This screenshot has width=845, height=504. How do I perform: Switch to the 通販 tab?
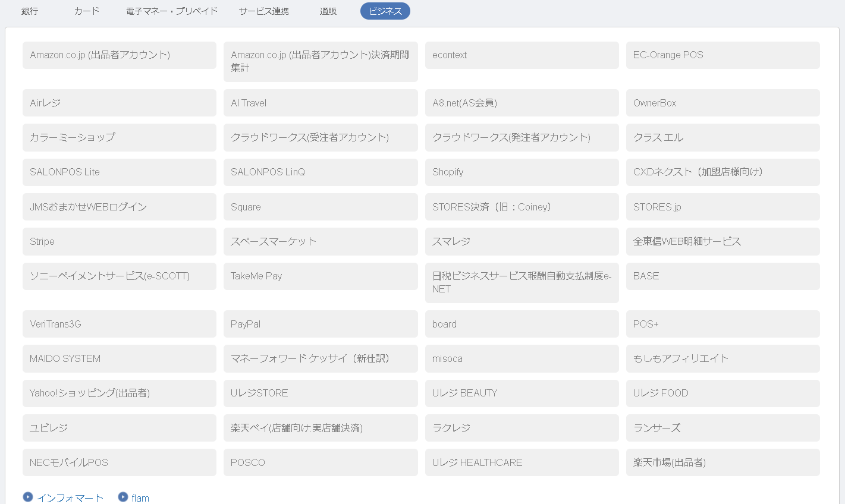328,11
